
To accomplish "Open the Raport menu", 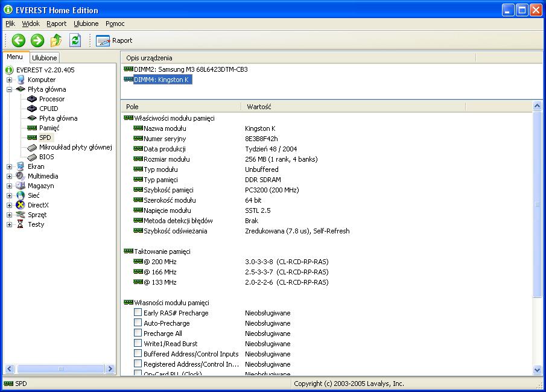I will click(x=56, y=24).
